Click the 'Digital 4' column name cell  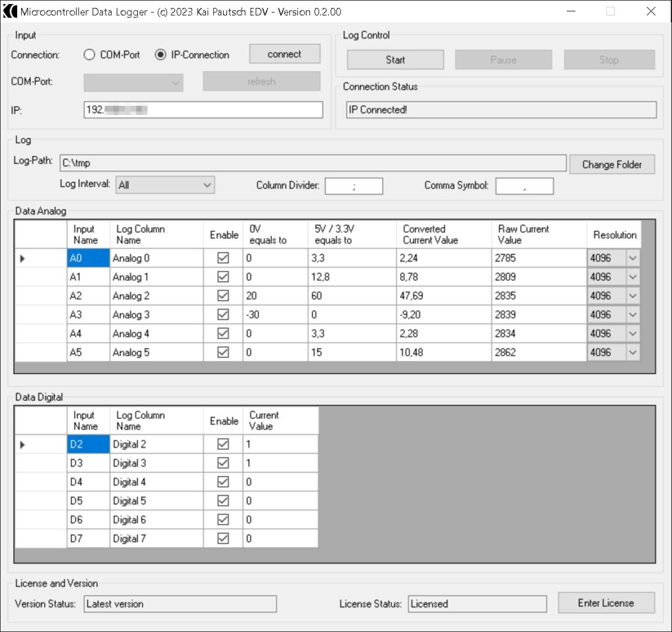pyautogui.click(x=156, y=482)
